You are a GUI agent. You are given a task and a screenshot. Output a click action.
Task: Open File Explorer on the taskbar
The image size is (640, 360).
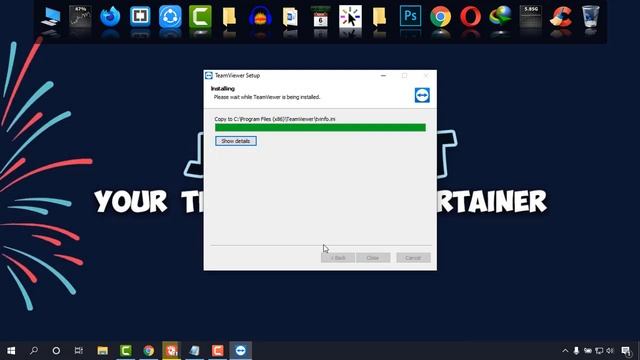click(102, 351)
